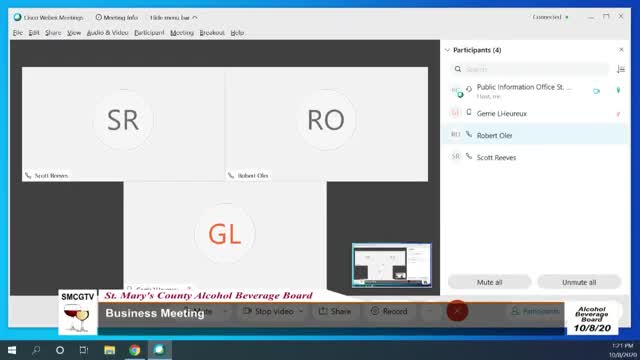Viewport: 640px width, 360px height.
Task: Open the Breakout menu
Action: [212, 33]
